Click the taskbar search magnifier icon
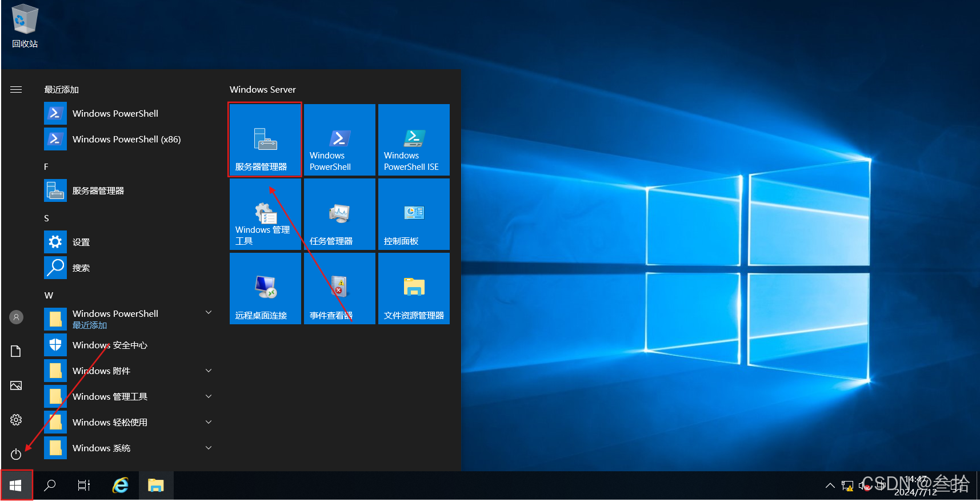 point(50,486)
